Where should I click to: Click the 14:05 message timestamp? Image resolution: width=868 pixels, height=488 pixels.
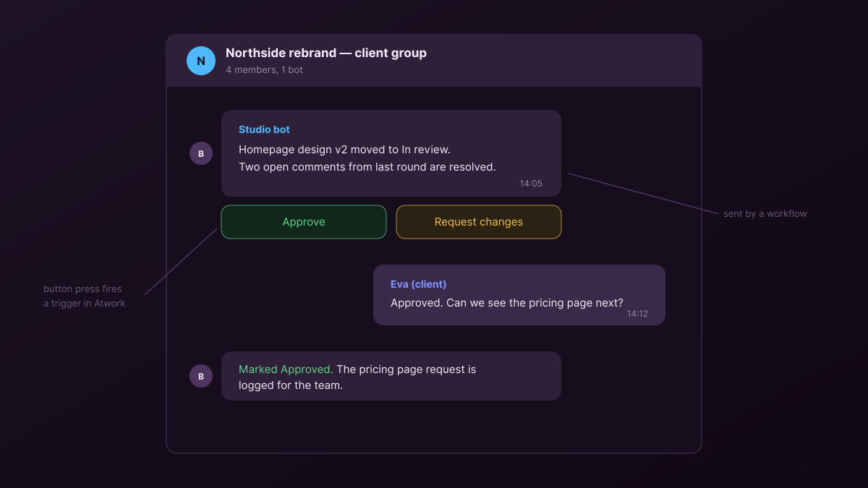point(531,184)
